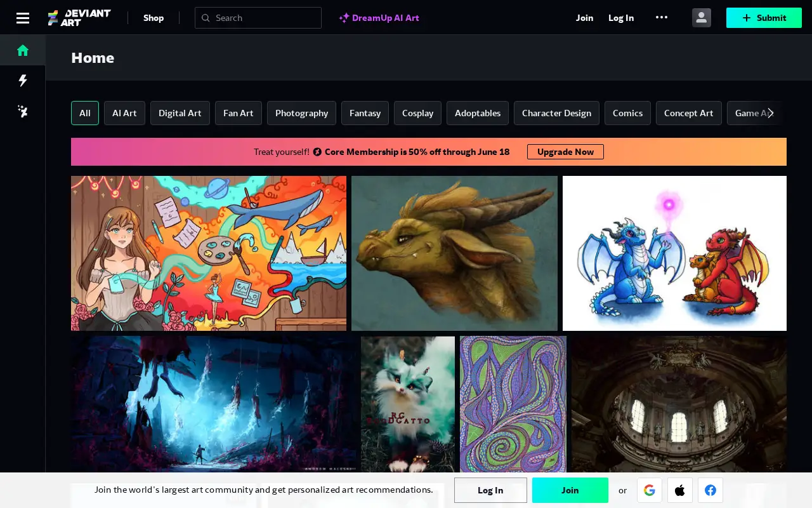Select the AI Art category tab

tap(124, 113)
